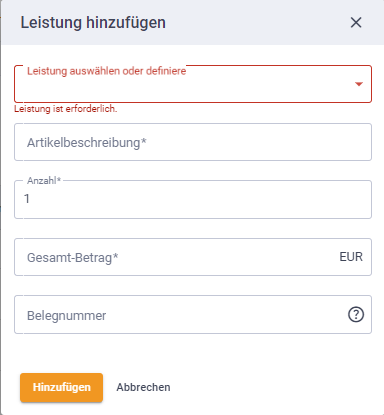Confirm with the orange Hinzufügen button
Screen dimensions: 384x415
tap(61, 387)
